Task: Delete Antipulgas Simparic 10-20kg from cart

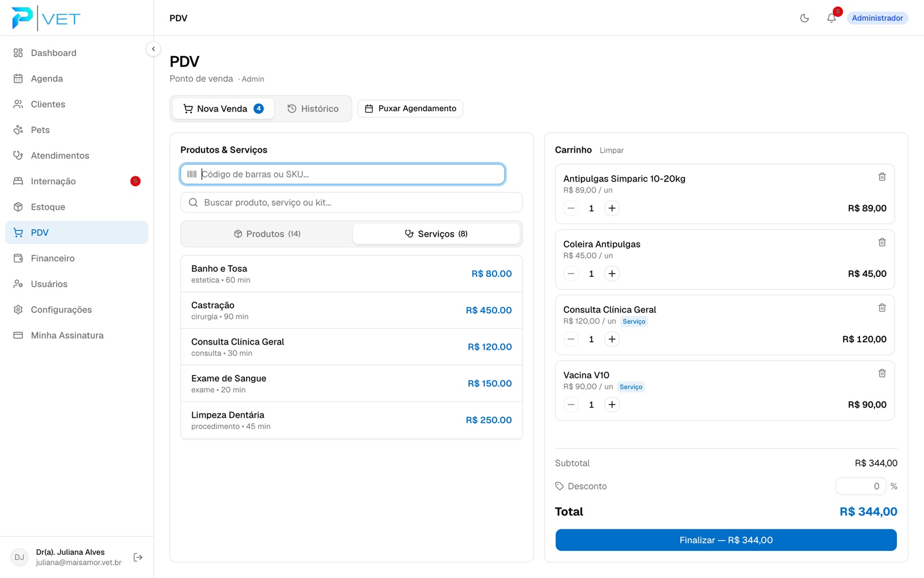Action: (882, 177)
